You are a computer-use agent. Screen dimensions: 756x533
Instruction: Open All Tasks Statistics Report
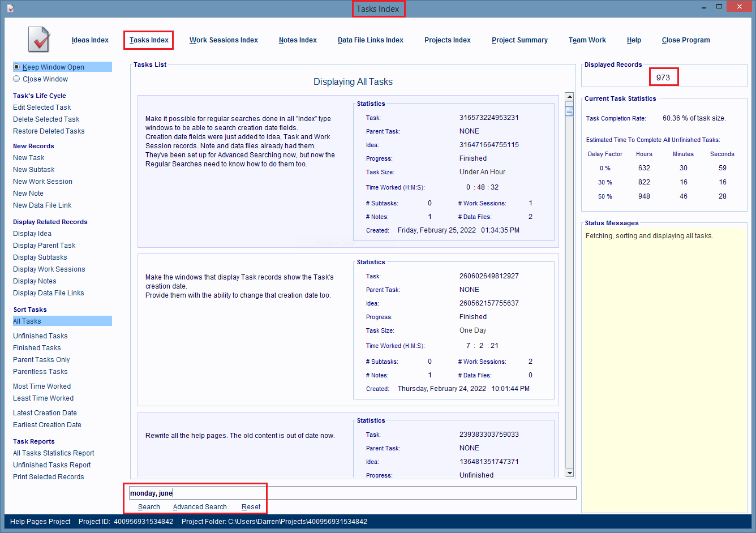point(54,453)
